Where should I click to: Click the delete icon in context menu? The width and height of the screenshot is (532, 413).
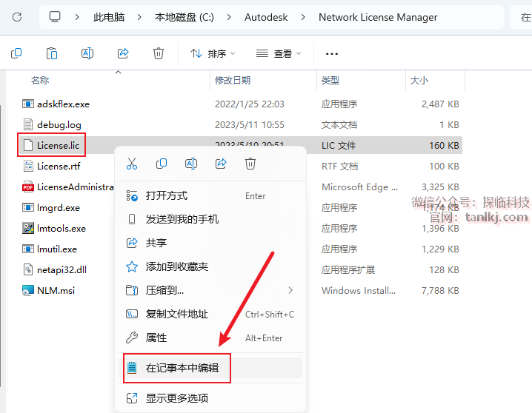[250, 164]
